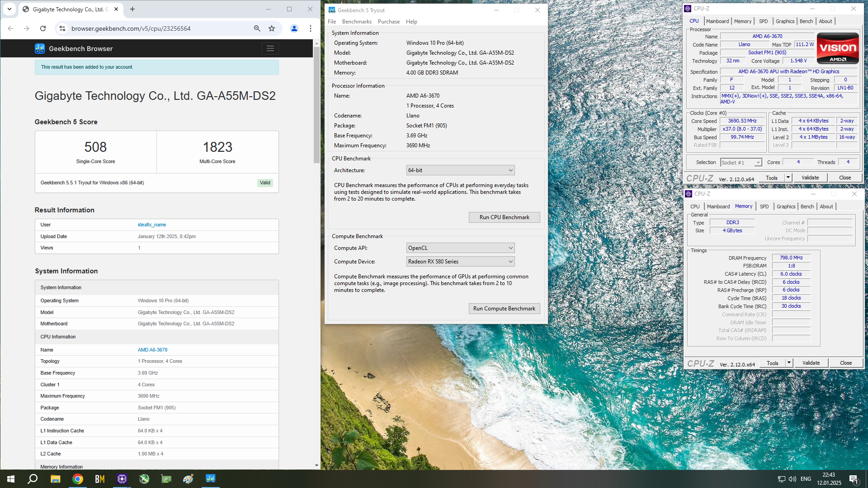Switch to Graphics tab in bottom CPU-Z

pyautogui.click(x=786, y=206)
